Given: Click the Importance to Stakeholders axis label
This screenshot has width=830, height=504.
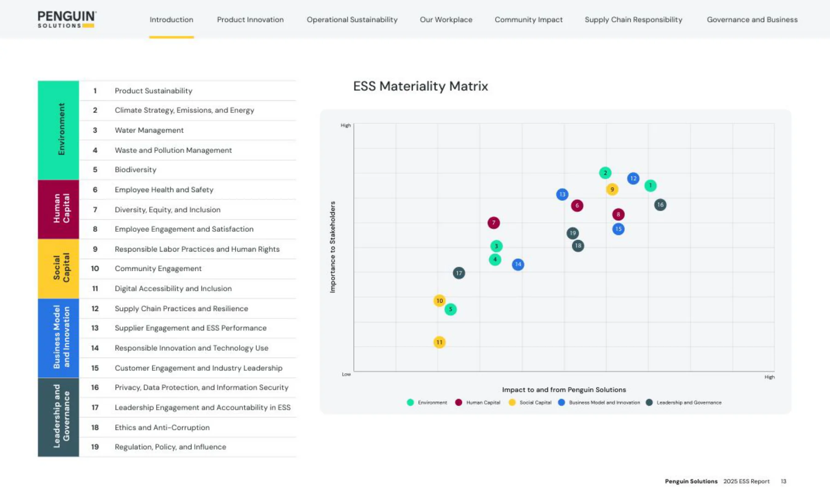Looking at the screenshot, I should (332, 247).
